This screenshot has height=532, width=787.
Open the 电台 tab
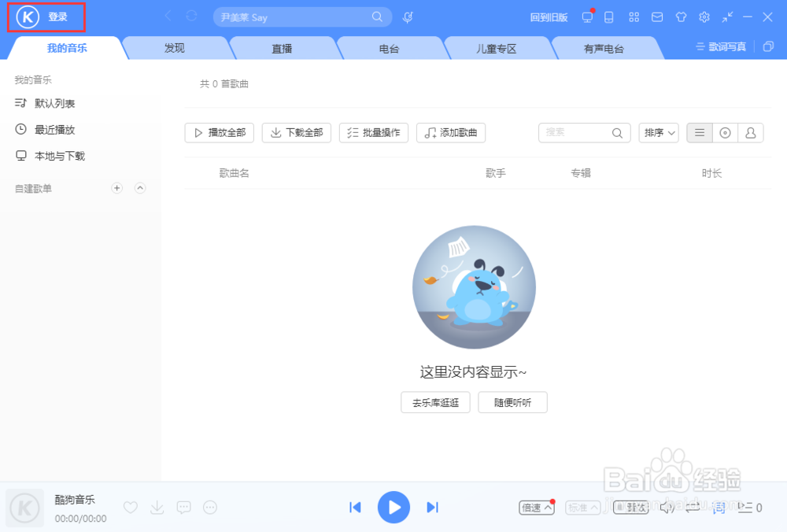tap(389, 49)
